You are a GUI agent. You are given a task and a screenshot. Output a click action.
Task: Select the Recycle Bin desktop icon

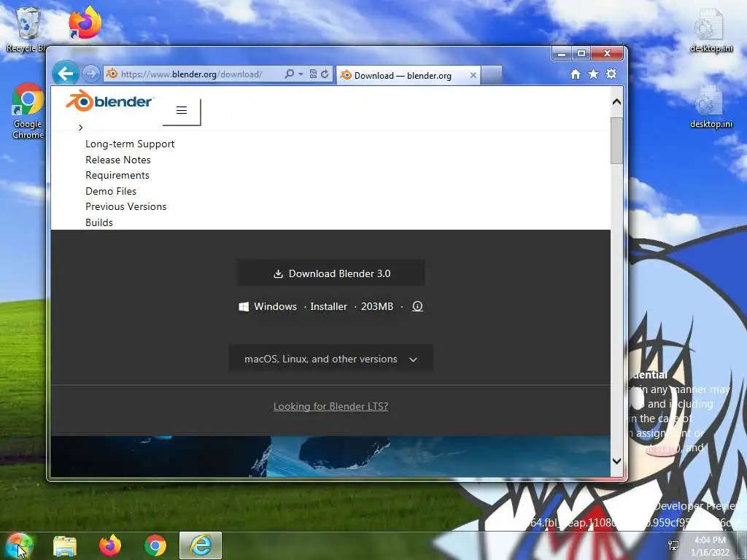click(27, 29)
